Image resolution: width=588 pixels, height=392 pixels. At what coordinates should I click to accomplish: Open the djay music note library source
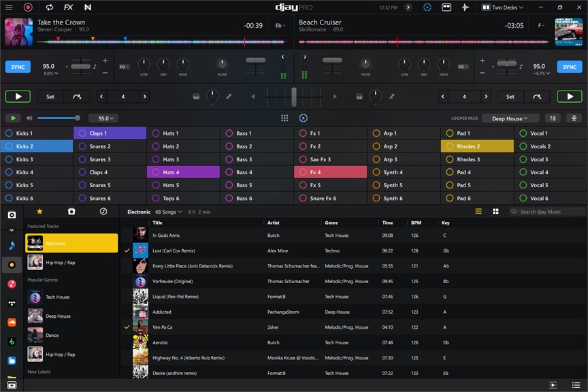[x=12, y=245]
